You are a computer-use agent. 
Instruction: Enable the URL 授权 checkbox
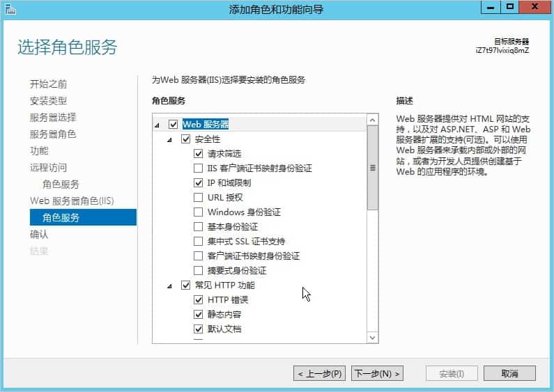(199, 198)
